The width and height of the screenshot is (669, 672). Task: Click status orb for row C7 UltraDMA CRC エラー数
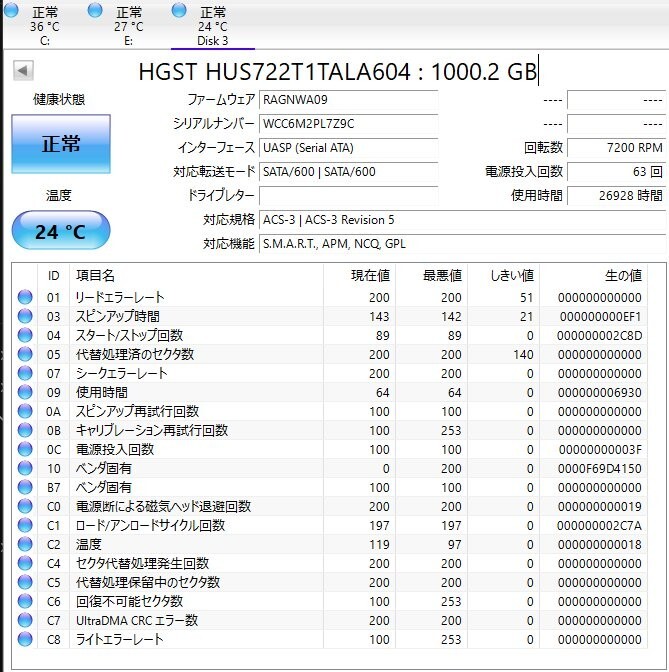[25, 620]
